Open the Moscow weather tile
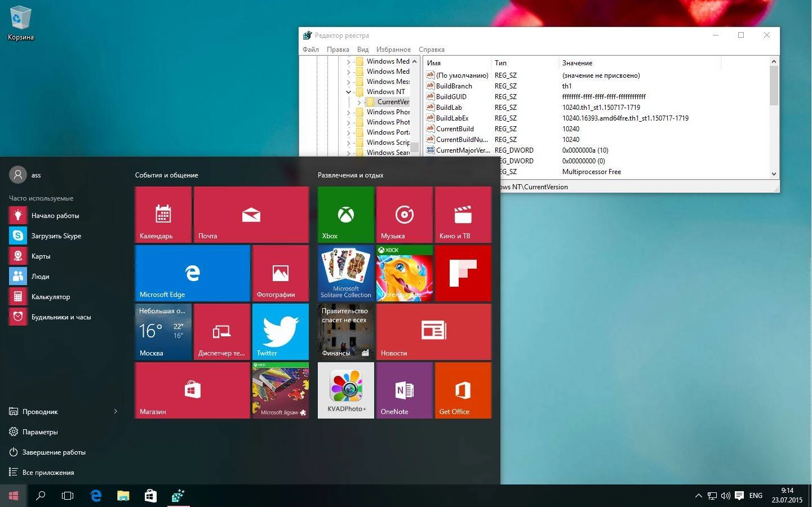Screen dimensions: 812x507 pyautogui.click(x=163, y=332)
